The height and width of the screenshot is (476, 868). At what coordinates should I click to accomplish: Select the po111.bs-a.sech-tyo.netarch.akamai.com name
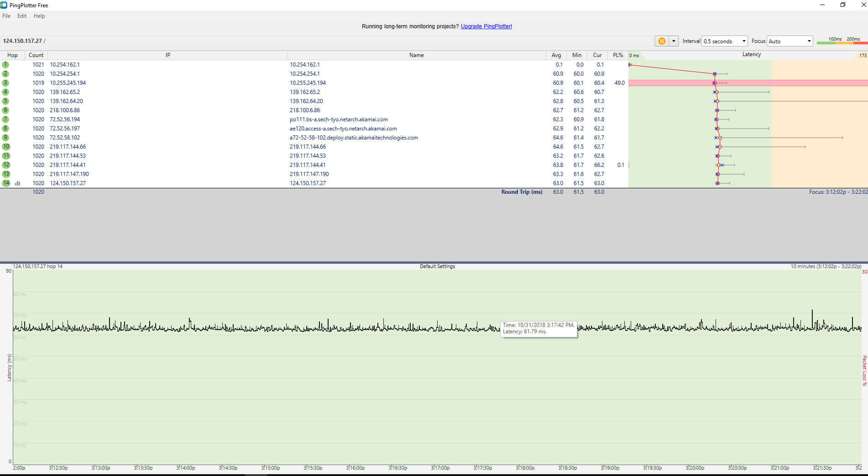point(339,119)
